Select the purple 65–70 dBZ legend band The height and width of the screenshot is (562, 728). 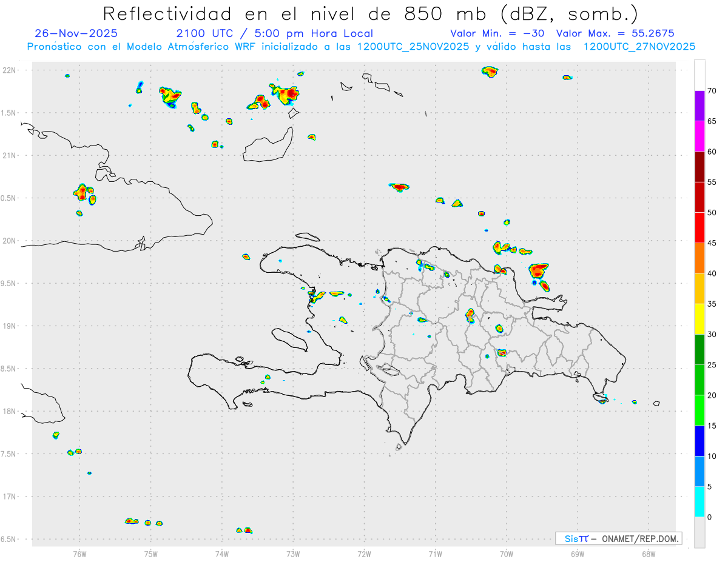pyautogui.click(x=699, y=106)
